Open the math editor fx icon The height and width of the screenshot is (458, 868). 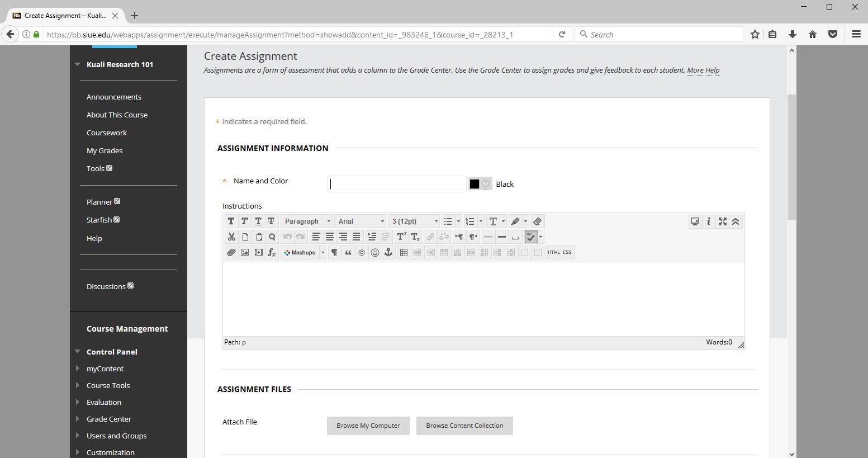[x=272, y=253]
